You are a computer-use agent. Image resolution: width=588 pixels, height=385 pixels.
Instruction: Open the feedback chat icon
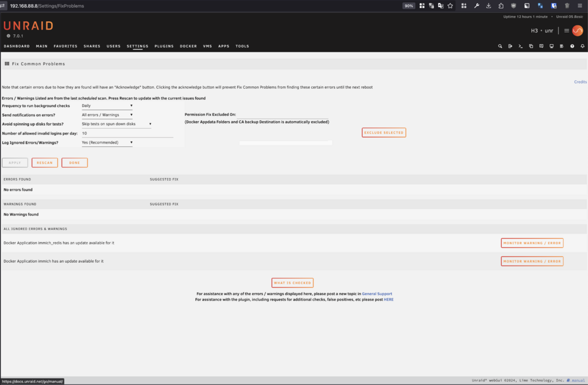click(541, 46)
